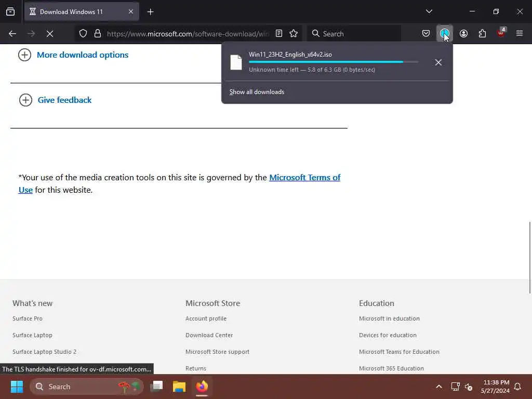
Task: Cancel the Win11_23H2 ISO download
Action: point(438,62)
